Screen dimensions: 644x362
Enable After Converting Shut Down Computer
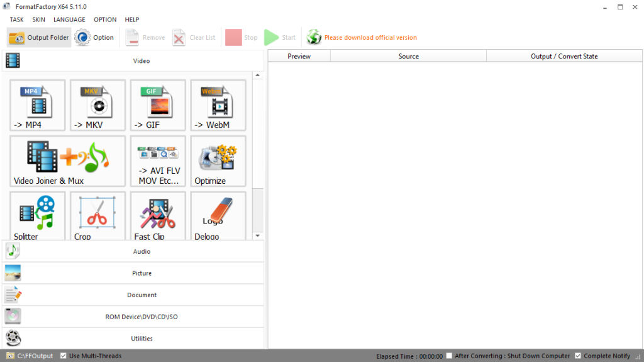(x=449, y=356)
